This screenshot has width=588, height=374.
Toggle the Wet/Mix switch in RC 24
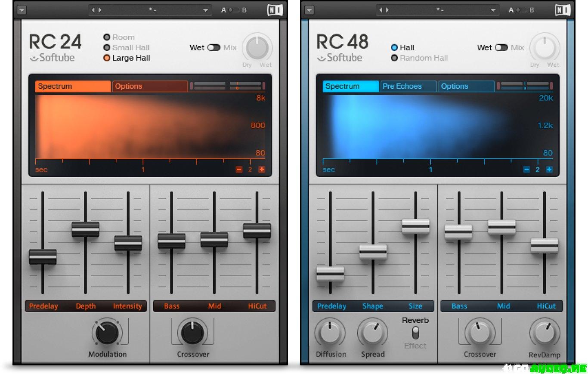[x=214, y=48]
